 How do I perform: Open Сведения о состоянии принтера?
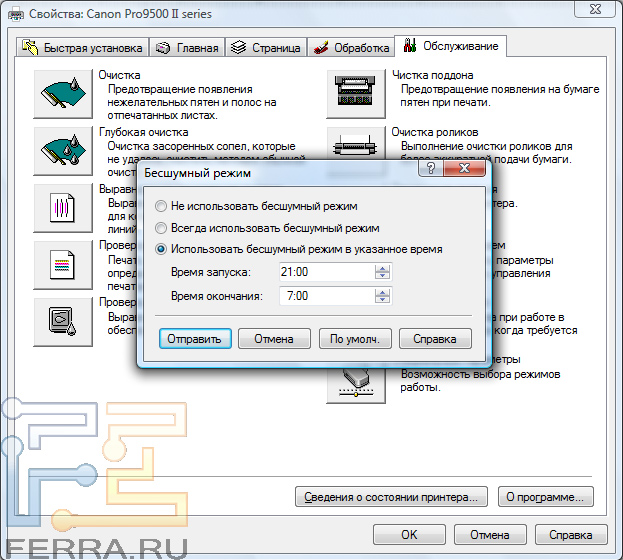point(391,497)
